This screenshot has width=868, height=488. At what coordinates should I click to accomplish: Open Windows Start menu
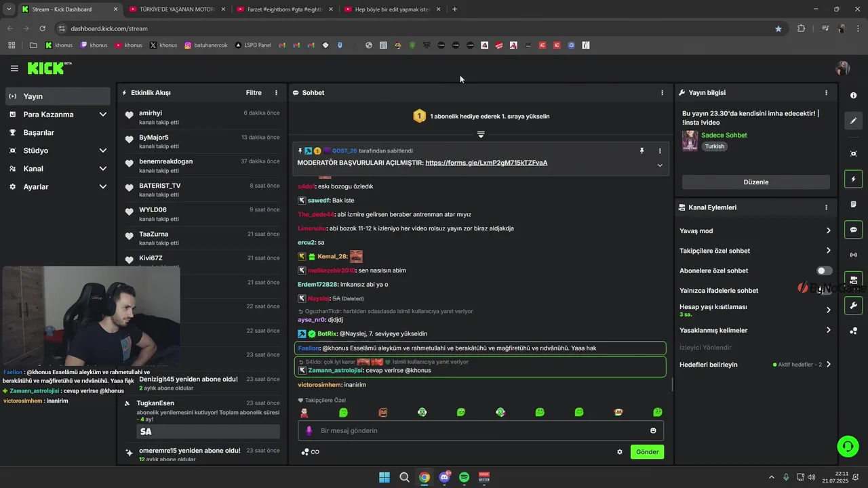click(384, 477)
